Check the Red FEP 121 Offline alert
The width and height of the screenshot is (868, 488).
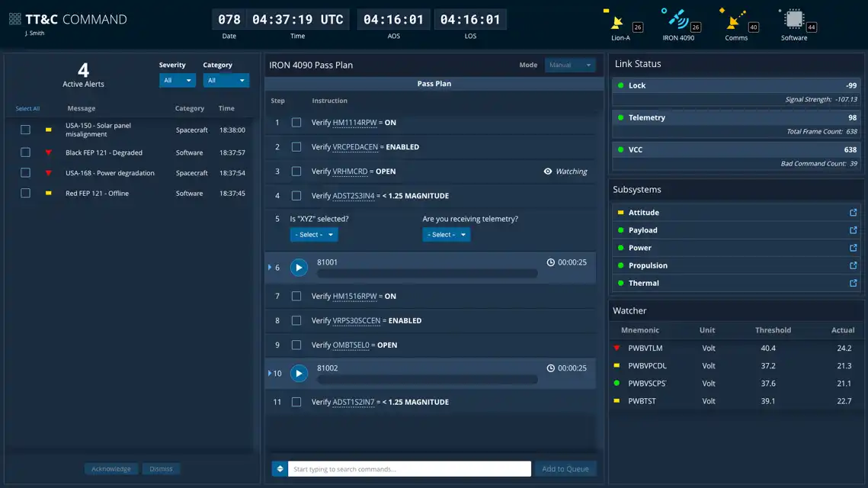(25, 194)
